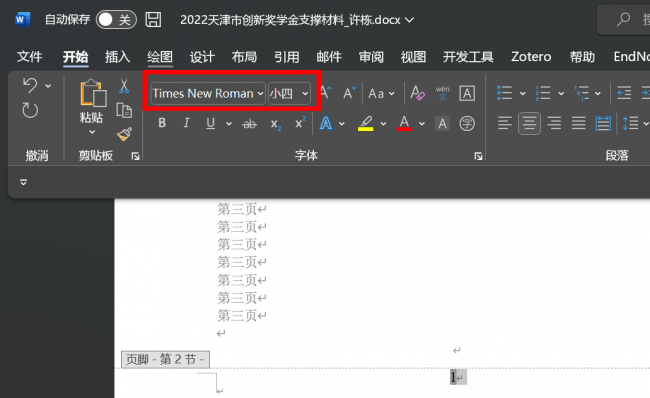
Task: Open the Zotero tab
Action: (531, 56)
